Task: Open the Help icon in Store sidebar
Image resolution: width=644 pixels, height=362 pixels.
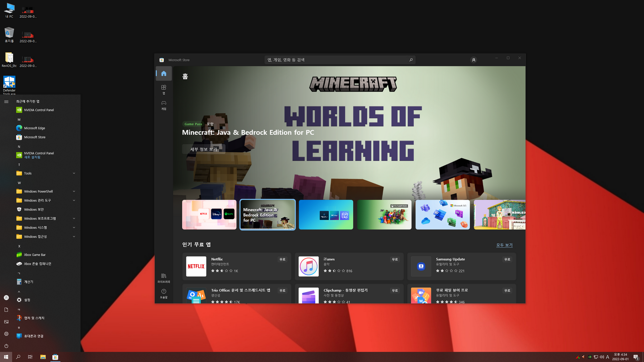Action: point(164,294)
